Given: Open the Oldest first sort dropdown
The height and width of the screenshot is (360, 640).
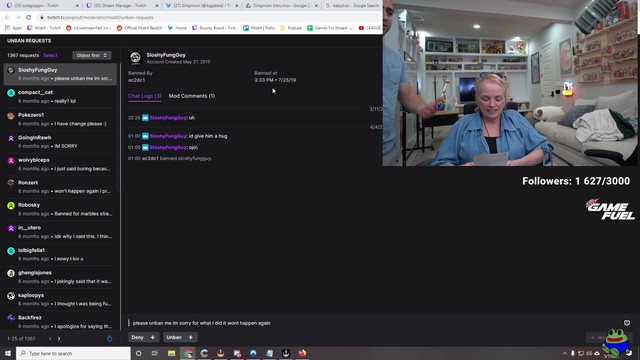Looking at the screenshot, I should (91, 56).
